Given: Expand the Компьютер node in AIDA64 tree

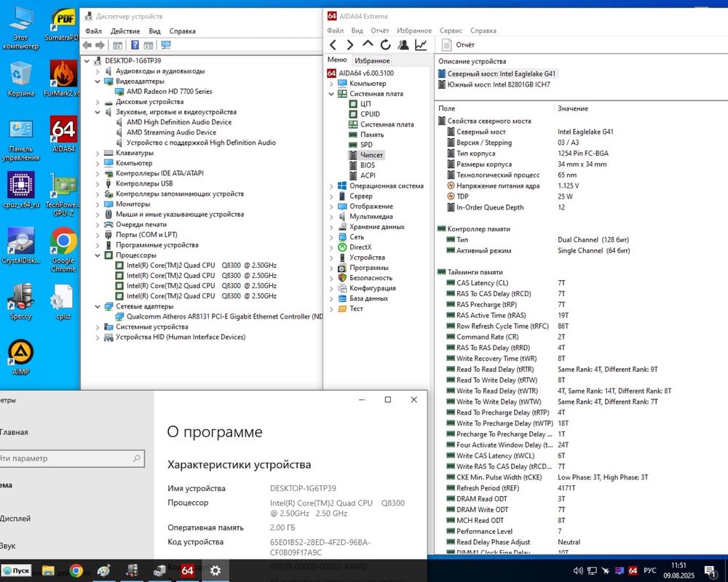Looking at the screenshot, I should point(331,84).
